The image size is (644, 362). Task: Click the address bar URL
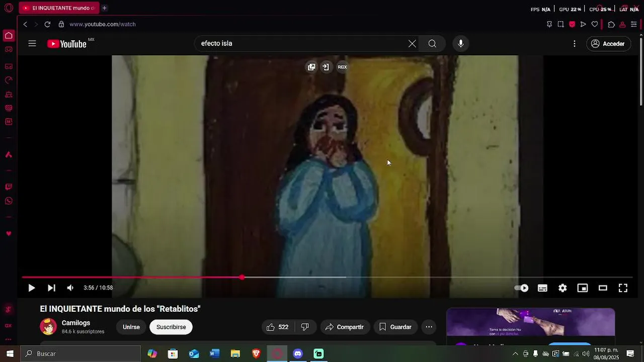103,24
